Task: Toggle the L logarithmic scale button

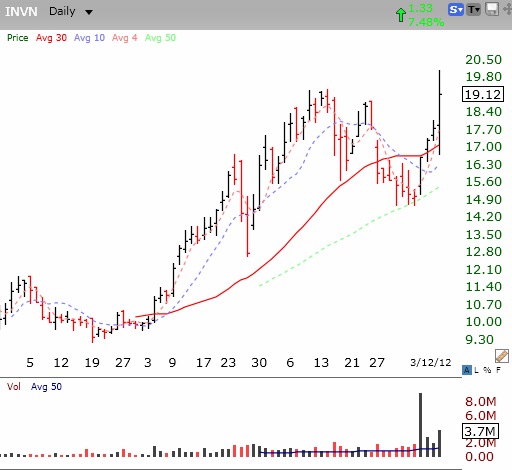Action: click(x=476, y=370)
